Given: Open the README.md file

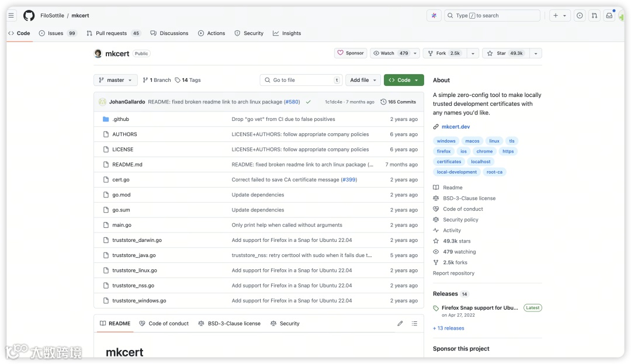Looking at the screenshot, I should point(127,165).
